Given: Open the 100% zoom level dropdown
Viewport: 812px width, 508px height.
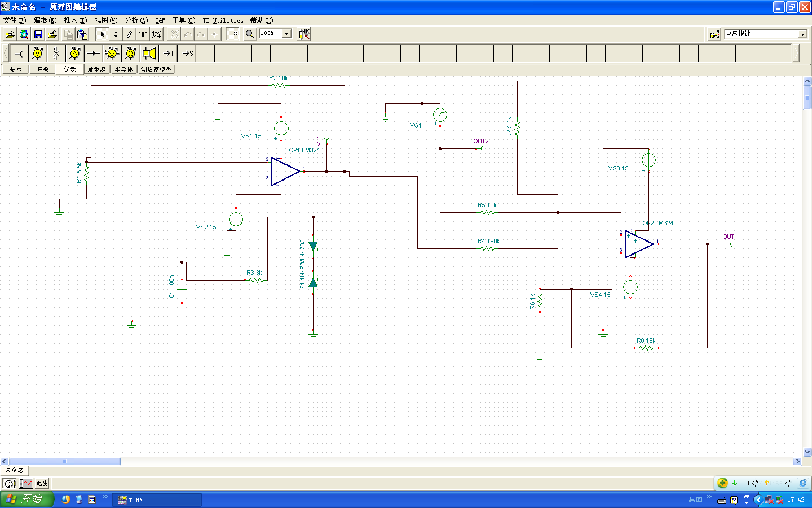Looking at the screenshot, I should tap(286, 34).
